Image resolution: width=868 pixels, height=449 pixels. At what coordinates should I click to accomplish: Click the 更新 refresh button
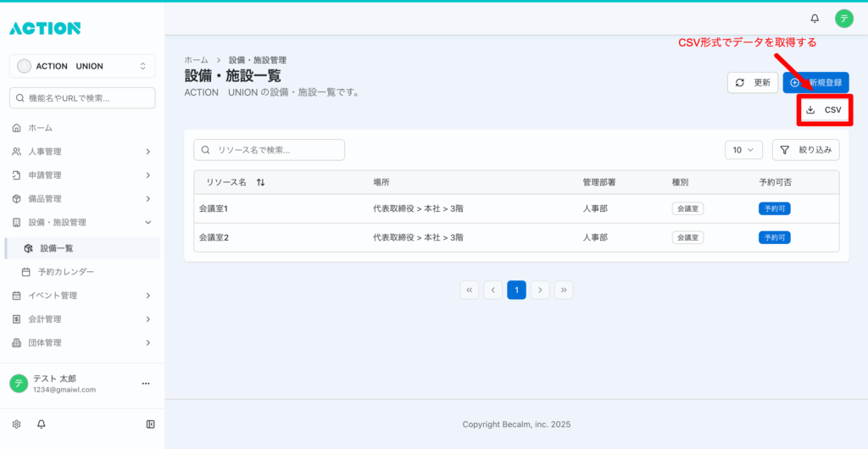753,83
